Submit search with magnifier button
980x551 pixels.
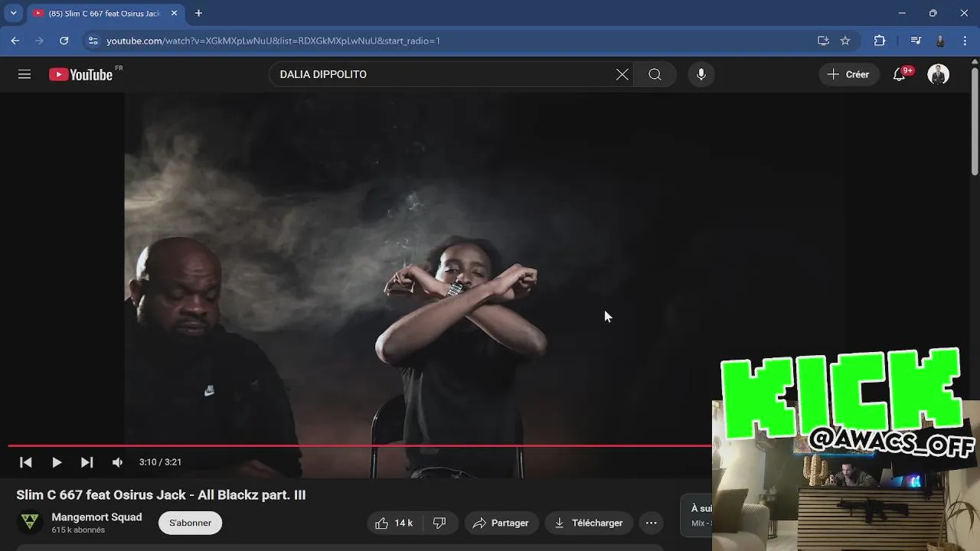[x=655, y=74]
